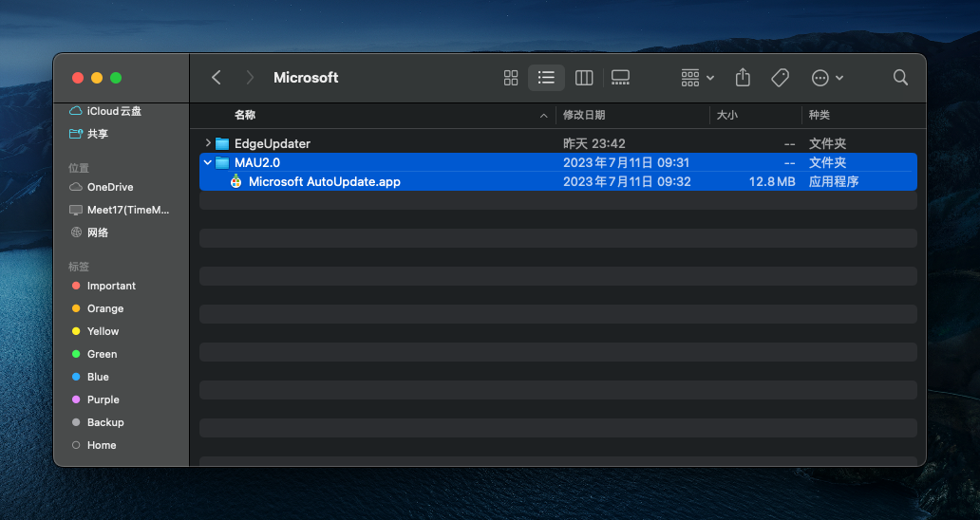Click the red Important tag dot
The width and height of the screenshot is (980, 520).
[76, 286]
